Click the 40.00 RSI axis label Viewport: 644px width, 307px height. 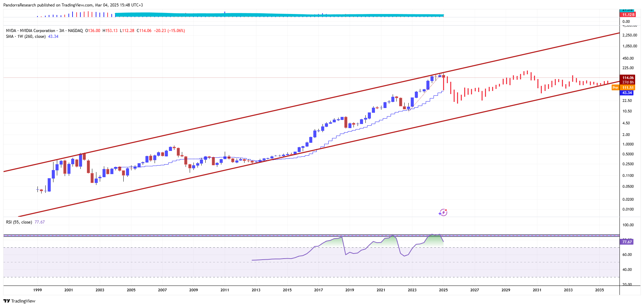(x=627, y=270)
